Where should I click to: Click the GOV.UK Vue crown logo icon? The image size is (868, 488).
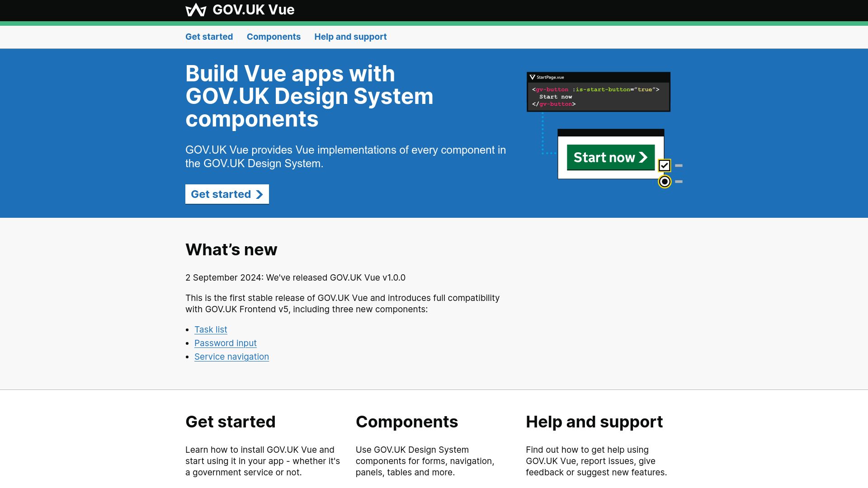click(196, 9)
